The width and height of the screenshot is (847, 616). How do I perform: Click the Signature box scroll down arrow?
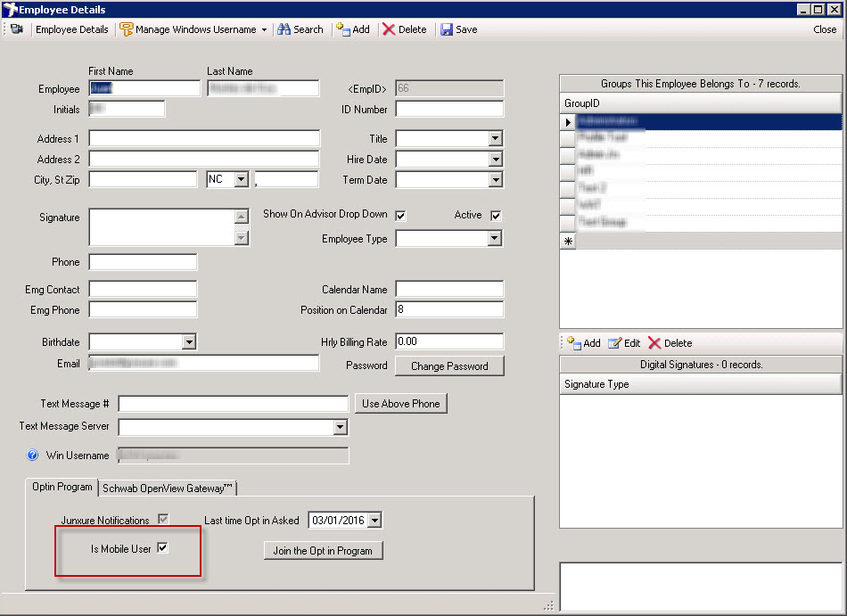click(242, 237)
